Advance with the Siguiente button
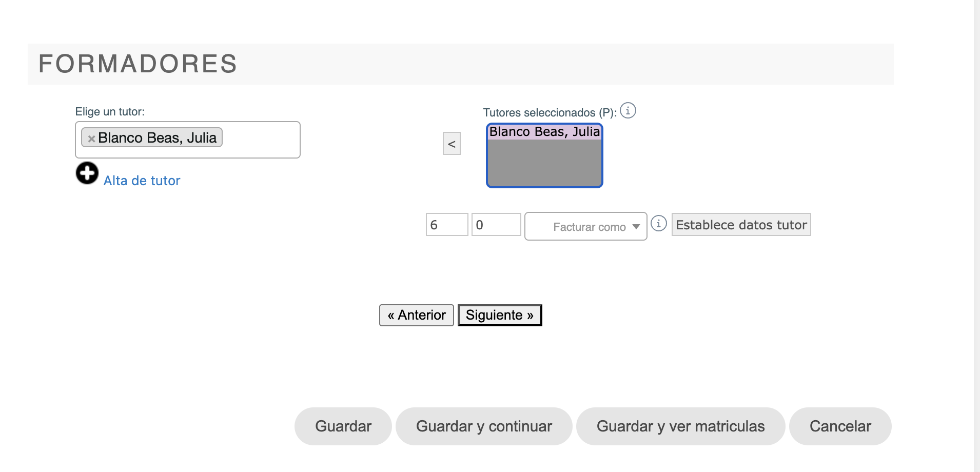 [500, 315]
